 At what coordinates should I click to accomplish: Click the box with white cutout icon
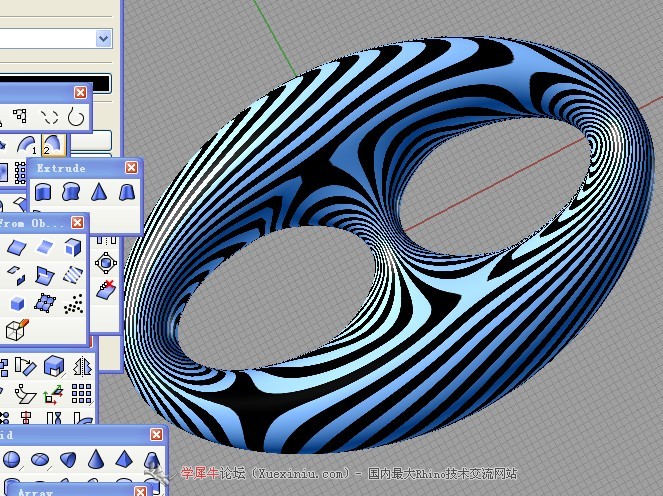(x=54, y=366)
